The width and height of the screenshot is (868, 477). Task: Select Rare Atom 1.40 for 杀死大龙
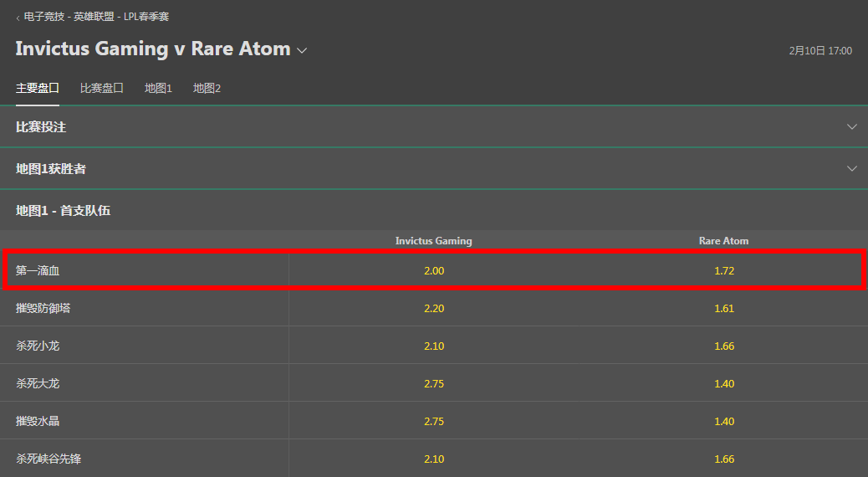(723, 383)
